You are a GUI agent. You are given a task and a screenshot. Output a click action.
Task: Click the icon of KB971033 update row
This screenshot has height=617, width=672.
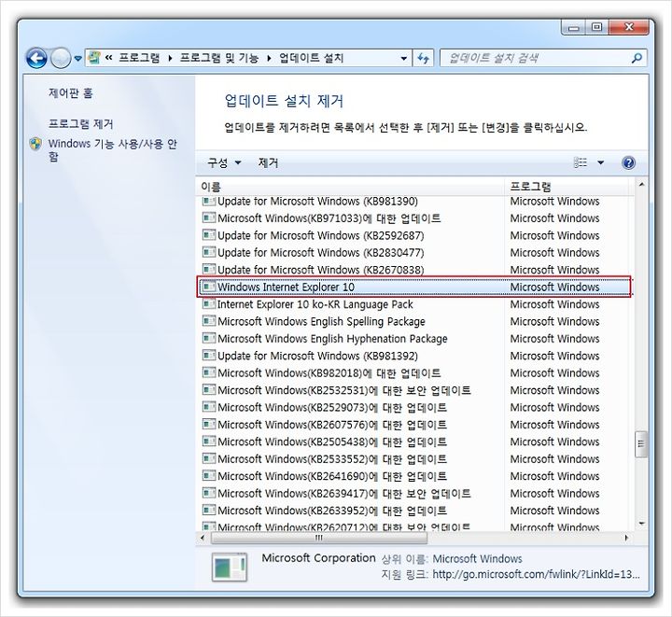click(209, 217)
